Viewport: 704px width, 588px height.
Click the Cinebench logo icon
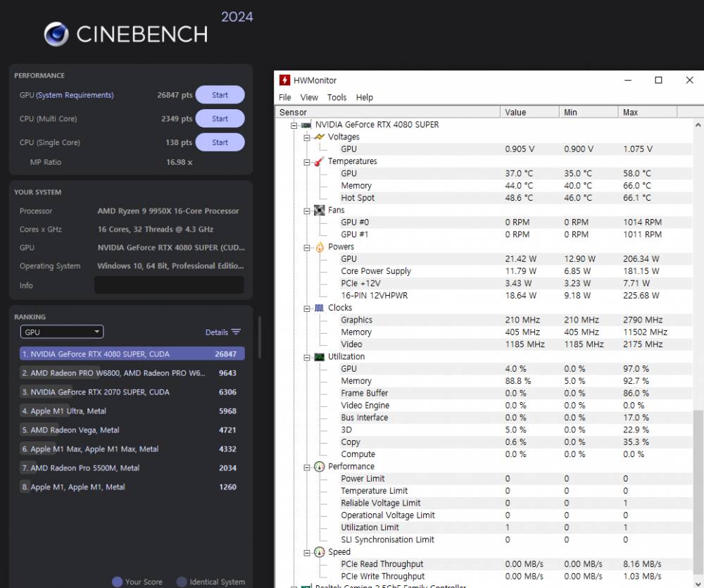coord(56,34)
